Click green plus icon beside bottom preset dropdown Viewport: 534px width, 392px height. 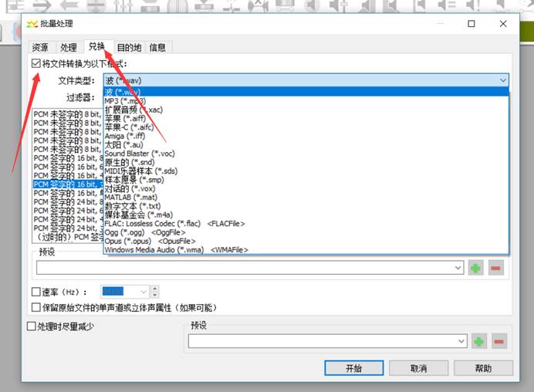point(479,341)
